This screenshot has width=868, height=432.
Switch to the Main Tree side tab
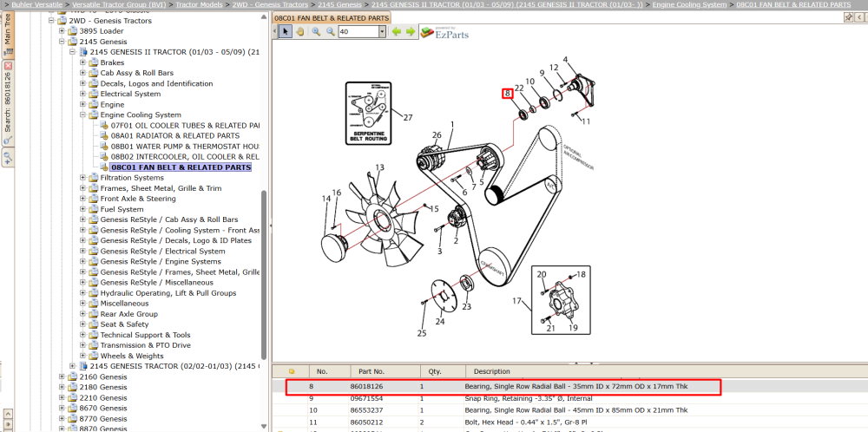pyautogui.click(x=8, y=35)
